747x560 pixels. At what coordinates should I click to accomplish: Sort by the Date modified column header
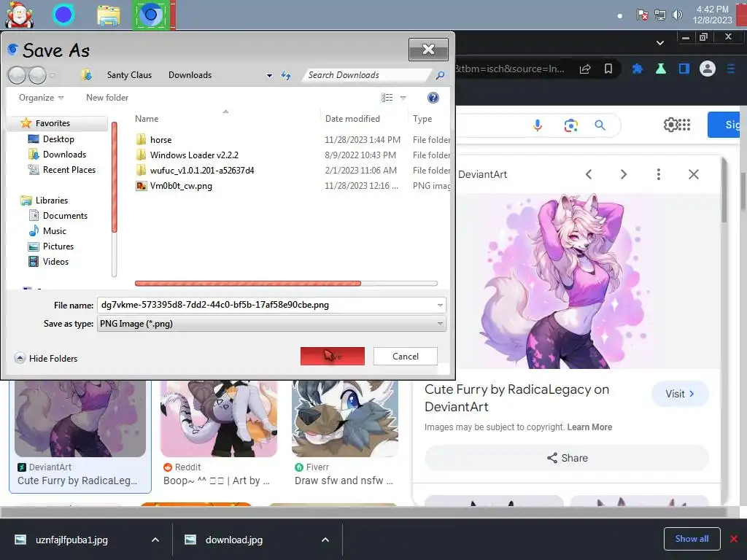(352, 119)
